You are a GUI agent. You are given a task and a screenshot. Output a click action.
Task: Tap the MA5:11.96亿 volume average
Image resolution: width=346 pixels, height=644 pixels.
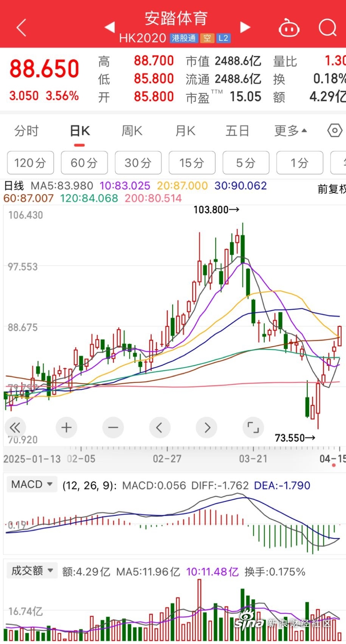(148, 571)
